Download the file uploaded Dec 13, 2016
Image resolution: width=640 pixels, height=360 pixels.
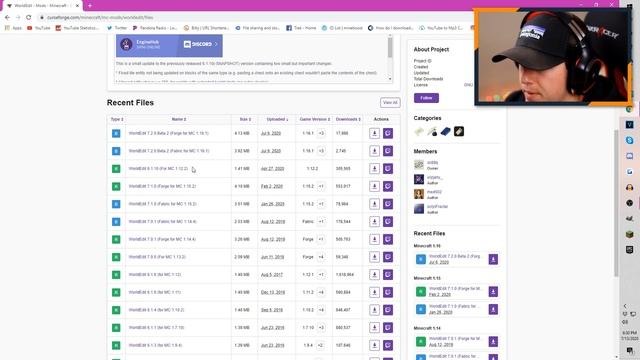point(374,292)
